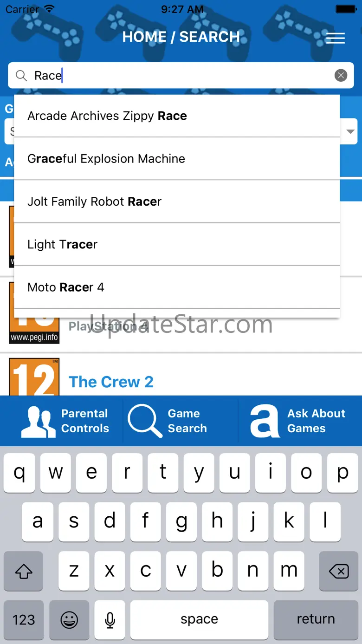The image size is (362, 644).
Task: Pick the Light Tracer suggestion
Action: (177, 244)
